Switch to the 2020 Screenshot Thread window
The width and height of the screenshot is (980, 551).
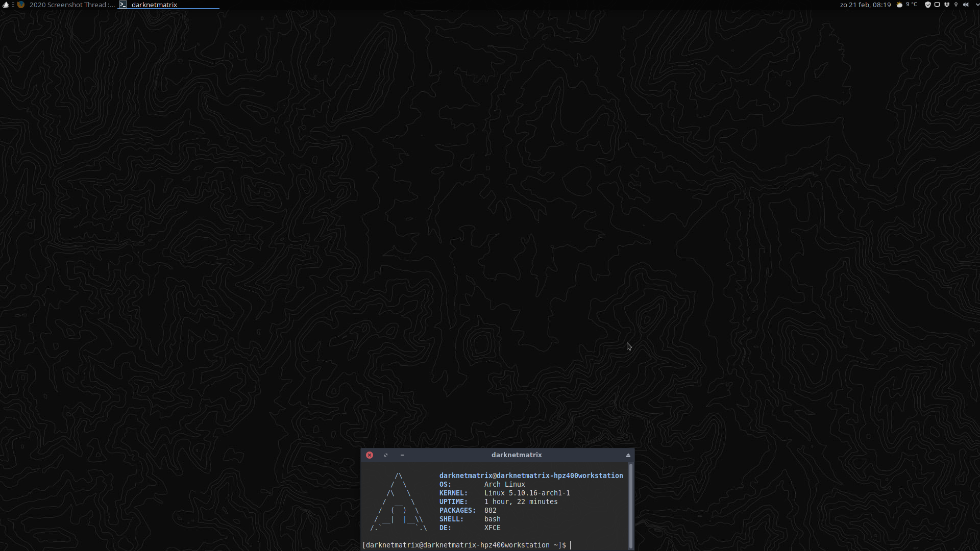(71, 5)
